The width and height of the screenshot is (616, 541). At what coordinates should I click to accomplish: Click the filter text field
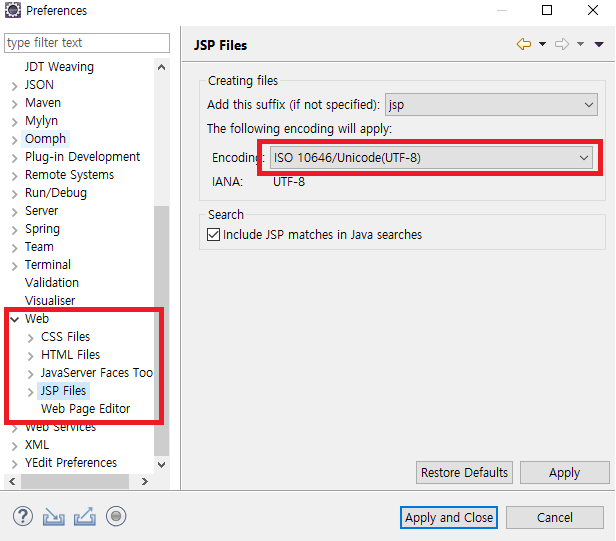click(87, 42)
